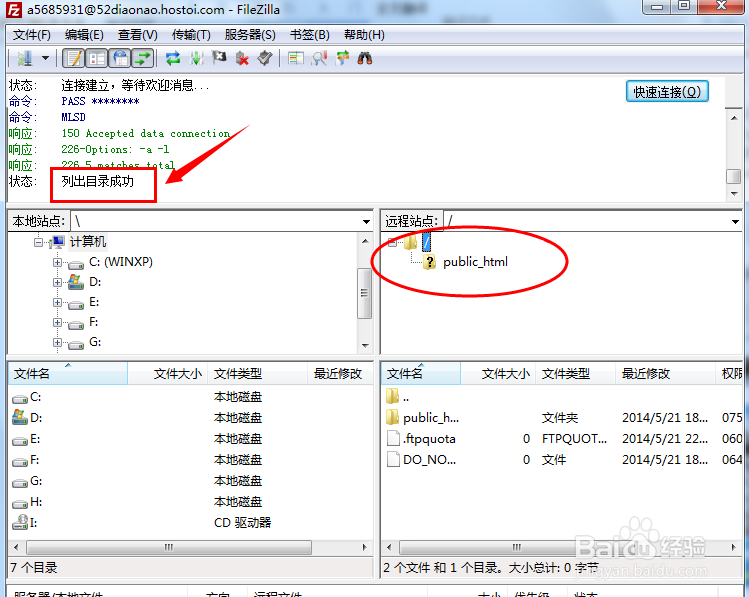Screen dimensions: 749x597
Task: Select public_html in remote tree
Action: point(475,262)
